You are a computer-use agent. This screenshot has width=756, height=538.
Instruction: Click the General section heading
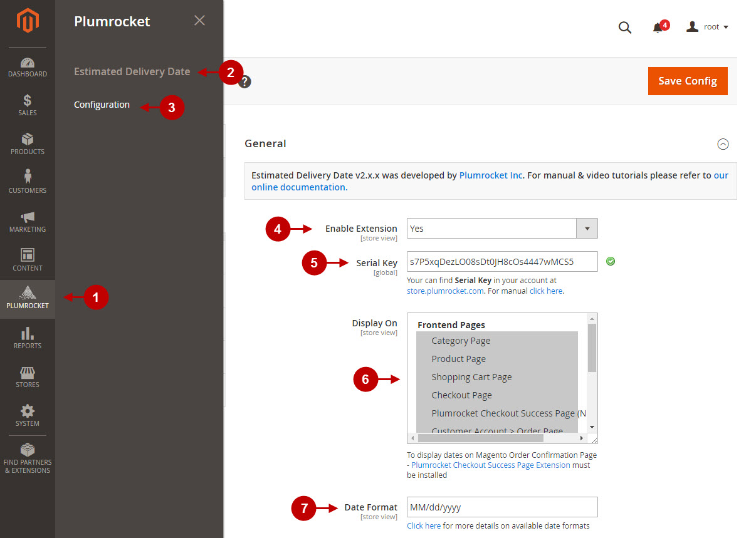tap(265, 143)
